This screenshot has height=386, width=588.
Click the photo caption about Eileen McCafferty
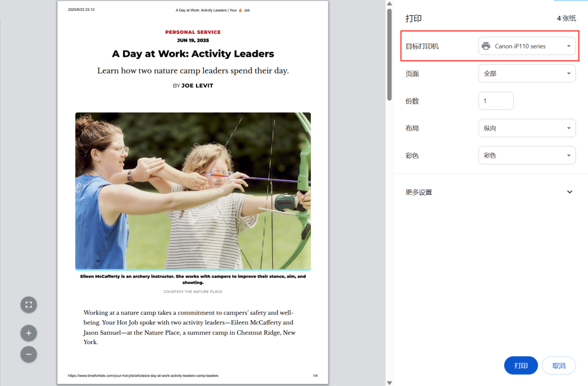click(193, 279)
